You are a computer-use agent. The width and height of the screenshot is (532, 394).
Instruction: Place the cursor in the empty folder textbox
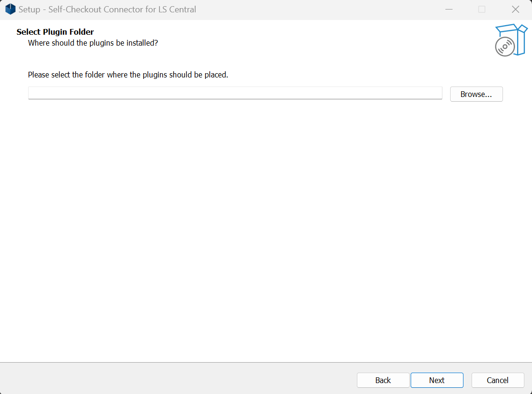pyautogui.click(x=235, y=93)
